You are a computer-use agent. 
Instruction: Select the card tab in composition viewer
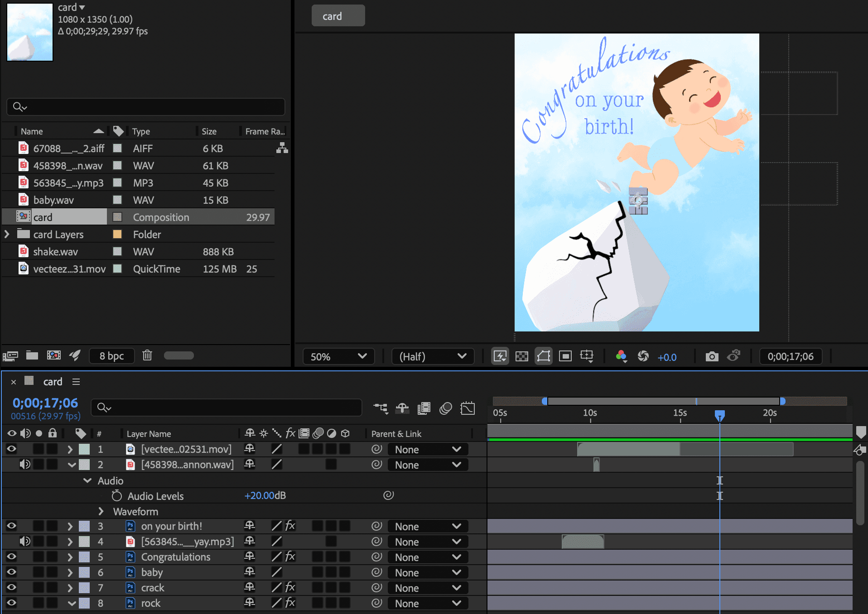tap(338, 16)
